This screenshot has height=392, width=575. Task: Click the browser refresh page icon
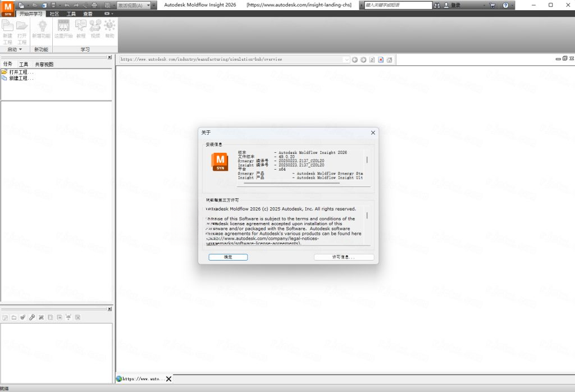coord(372,60)
